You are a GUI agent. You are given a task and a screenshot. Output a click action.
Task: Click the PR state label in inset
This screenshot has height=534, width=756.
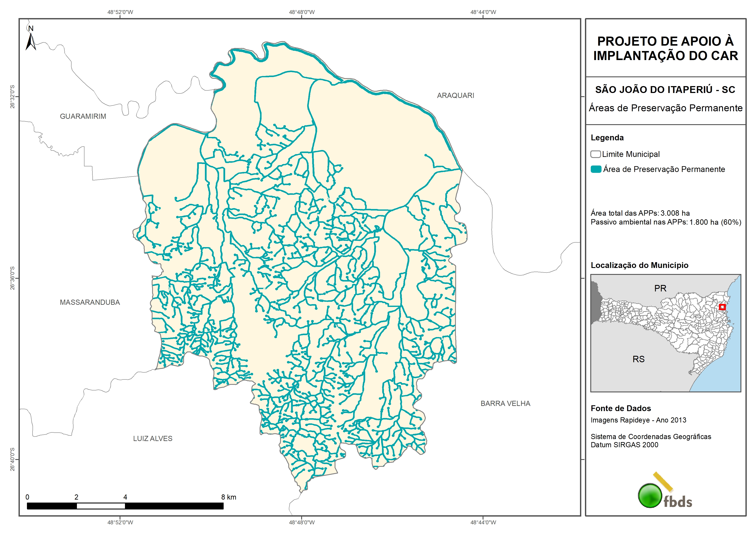pos(660,289)
